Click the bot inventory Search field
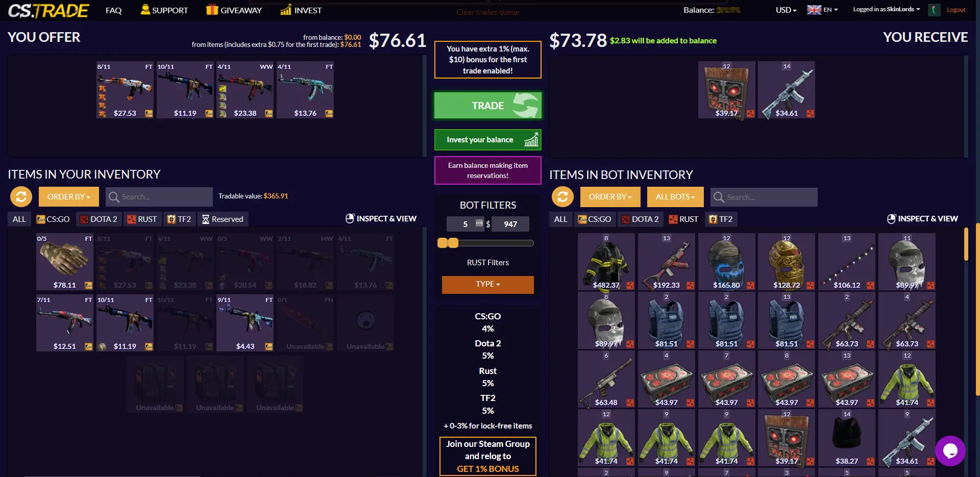Viewport: 980px width, 477px height. 764,197
